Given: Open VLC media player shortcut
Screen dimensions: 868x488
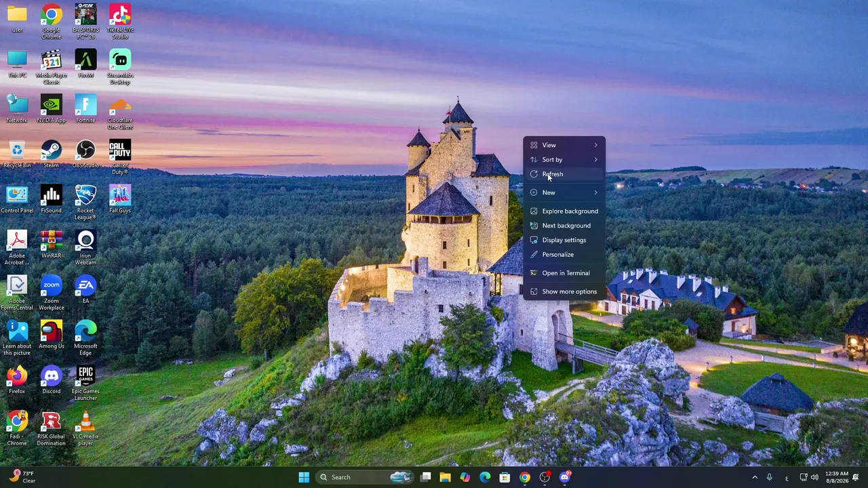Looking at the screenshot, I should 85,428.
